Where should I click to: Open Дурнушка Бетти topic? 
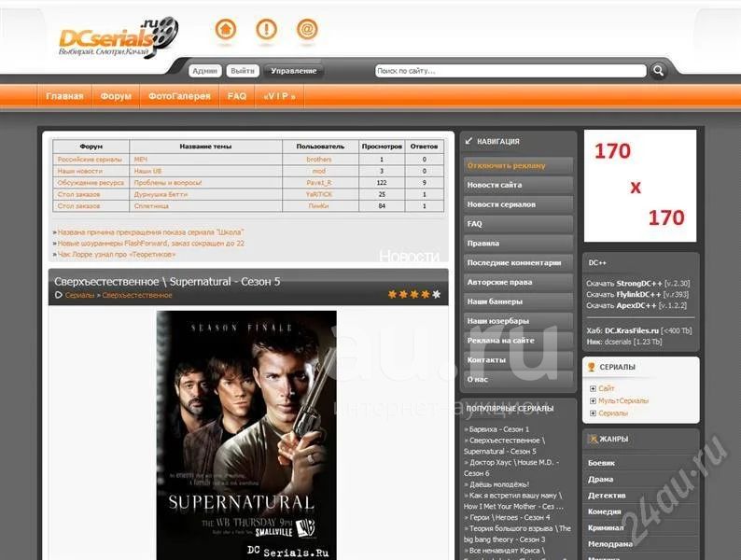tap(161, 194)
